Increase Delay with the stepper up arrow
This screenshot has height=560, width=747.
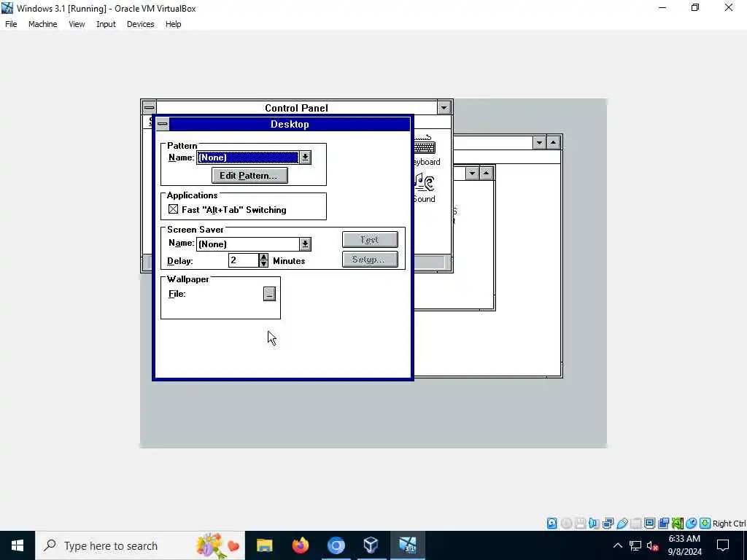pyautogui.click(x=263, y=257)
